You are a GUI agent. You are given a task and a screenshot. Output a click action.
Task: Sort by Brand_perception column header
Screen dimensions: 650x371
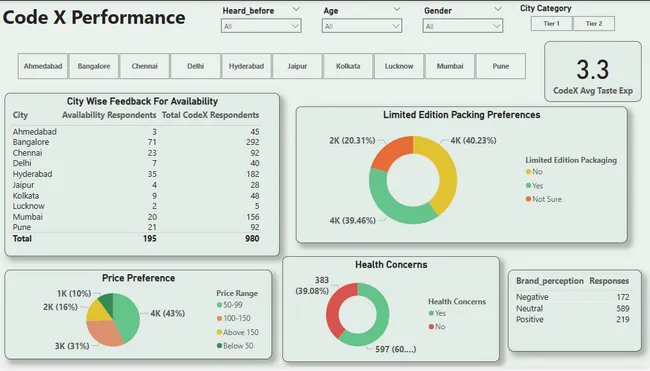tap(550, 281)
